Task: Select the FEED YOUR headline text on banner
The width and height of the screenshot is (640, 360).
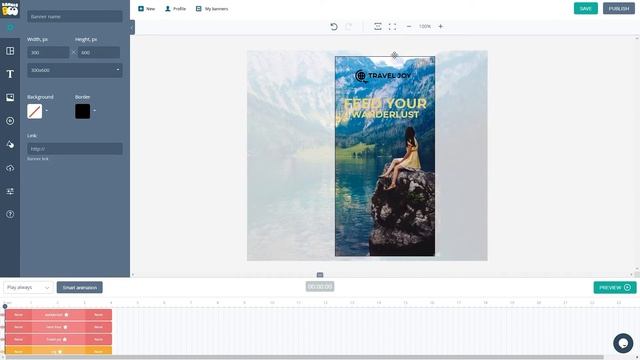Action: coord(385,103)
